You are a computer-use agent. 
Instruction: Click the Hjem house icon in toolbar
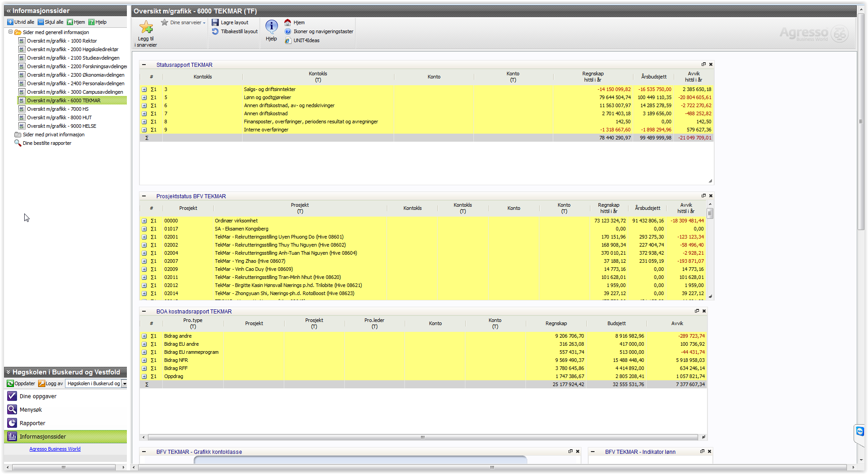tap(288, 22)
